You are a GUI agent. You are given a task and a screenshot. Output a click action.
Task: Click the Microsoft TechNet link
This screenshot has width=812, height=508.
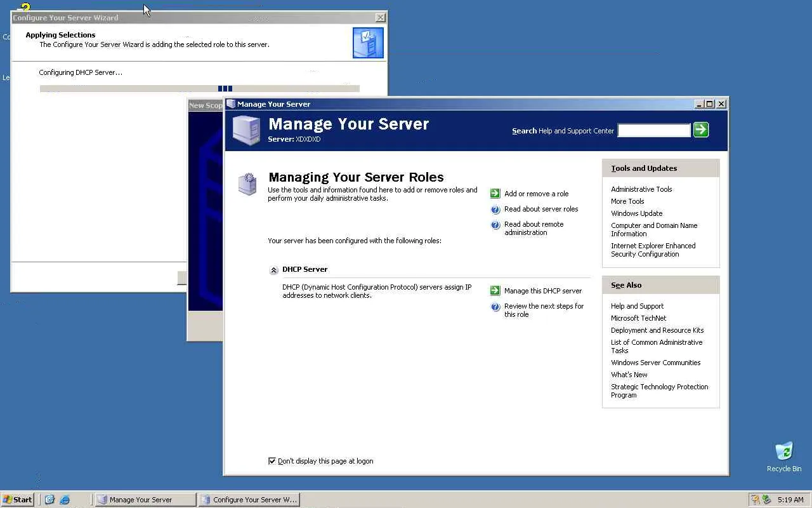[638, 318]
